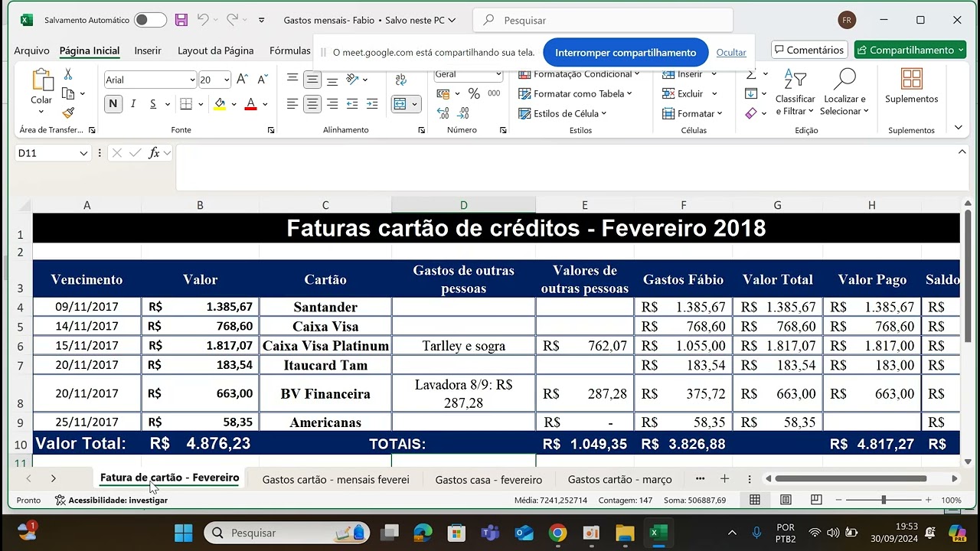
Task: Align cell content to bottom
Action: tap(332, 80)
